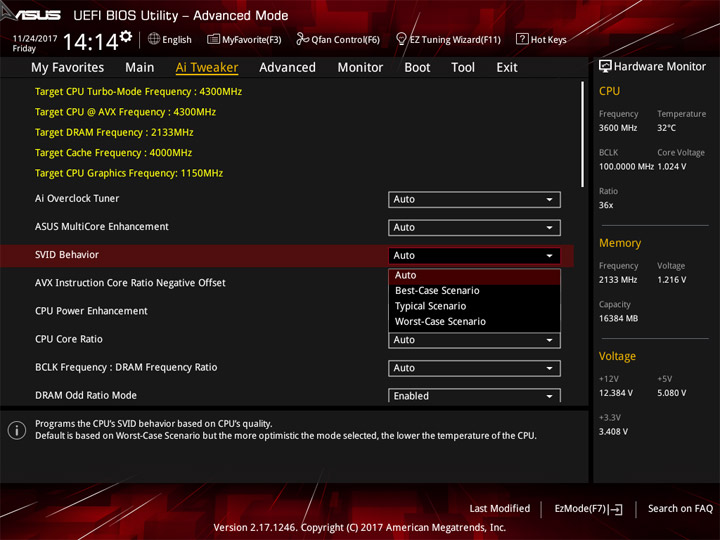Click the 3600 MHz CPU frequency value
The image size is (720, 540).
618,128
